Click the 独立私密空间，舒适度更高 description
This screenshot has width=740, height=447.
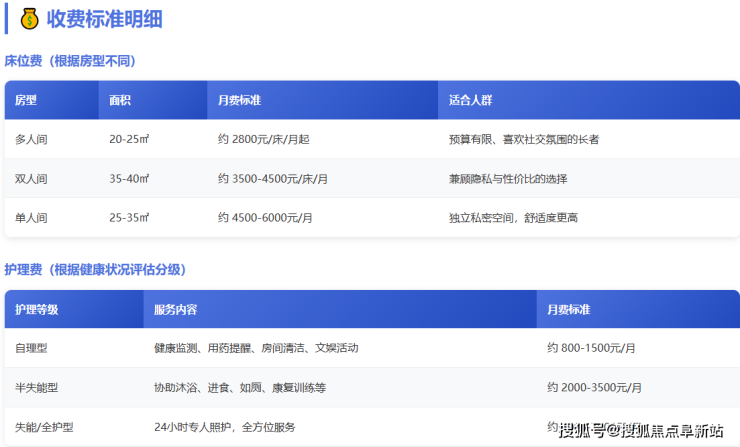pos(513,217)
